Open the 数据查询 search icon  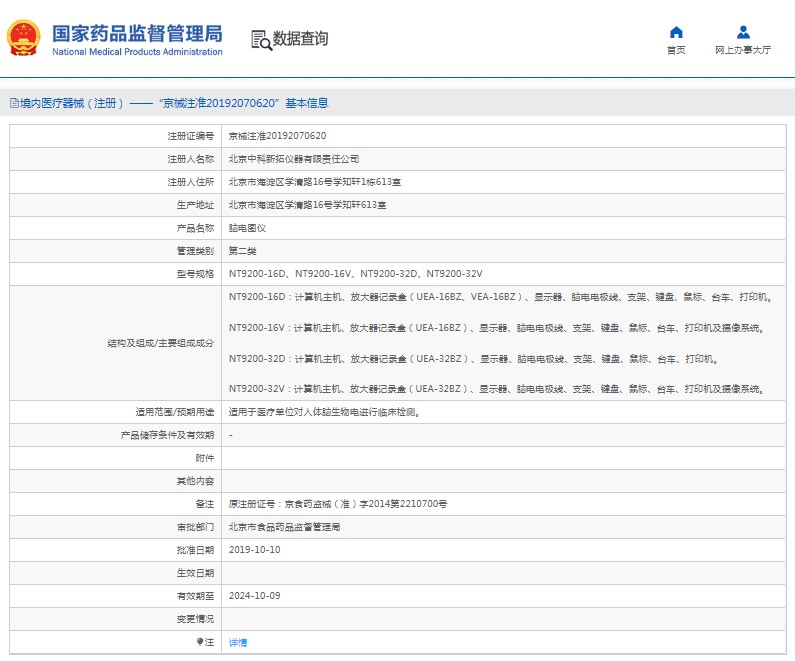[x=261, y=40]
